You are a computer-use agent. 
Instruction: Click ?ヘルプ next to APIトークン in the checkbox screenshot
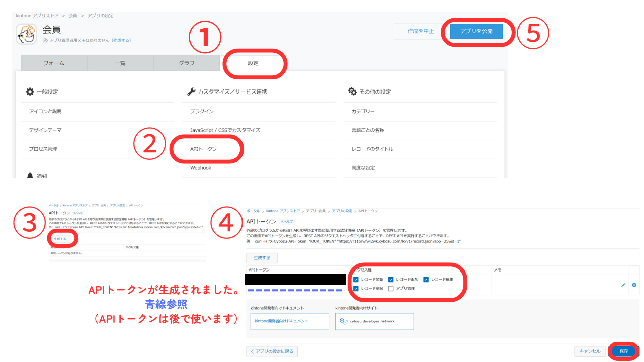pos(287,222)
